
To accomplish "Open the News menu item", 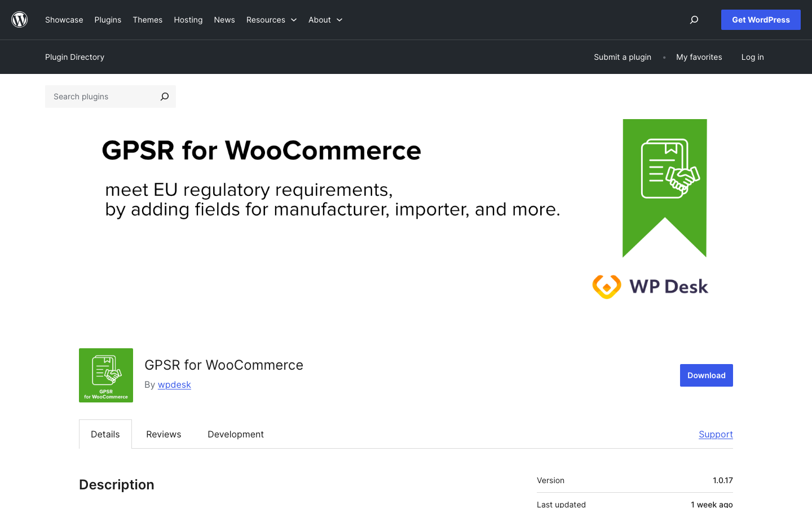I will coord(224,20).
